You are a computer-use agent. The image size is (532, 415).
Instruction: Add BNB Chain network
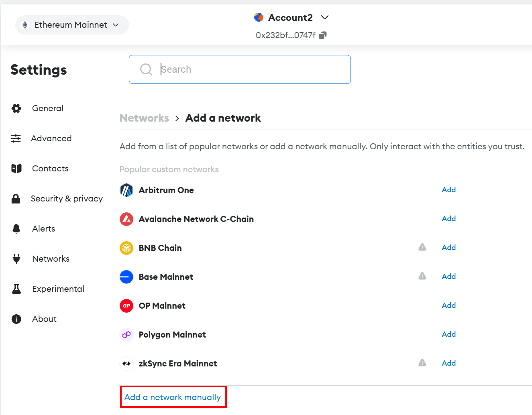point(448,248)
